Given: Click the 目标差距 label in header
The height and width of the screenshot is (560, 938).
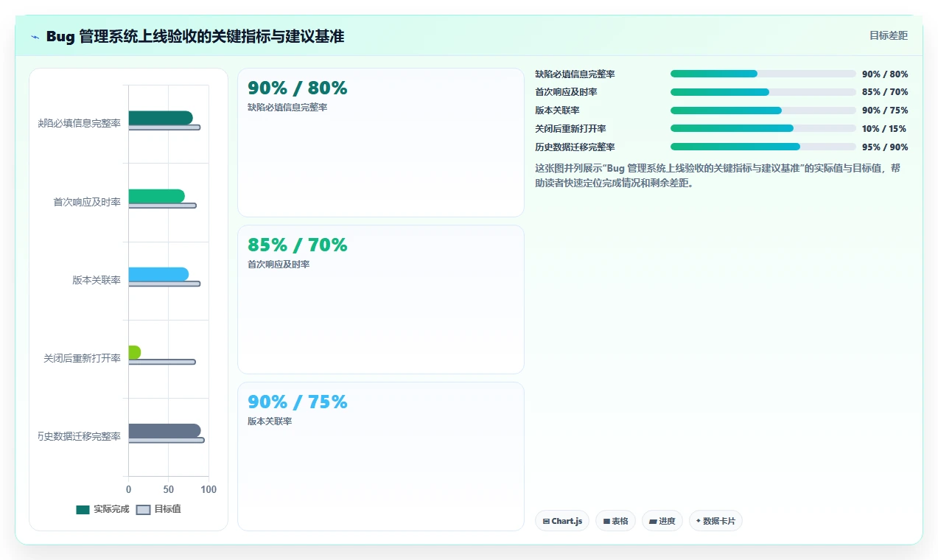Looking at the screenshot, I should 888,35.
